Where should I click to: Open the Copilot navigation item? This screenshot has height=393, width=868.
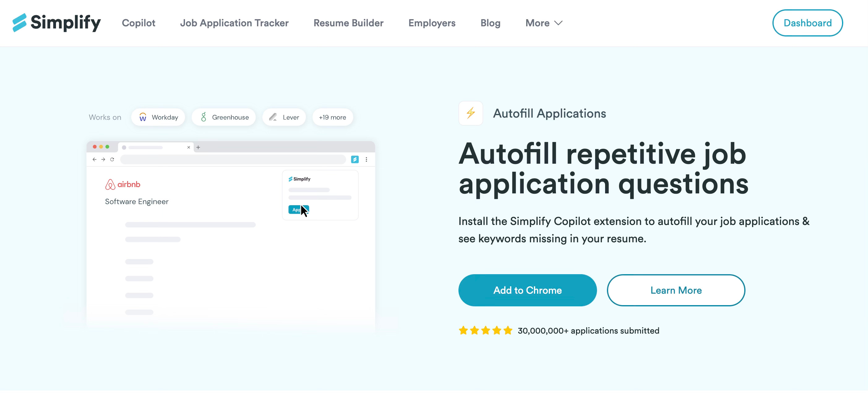pos(139,23)
